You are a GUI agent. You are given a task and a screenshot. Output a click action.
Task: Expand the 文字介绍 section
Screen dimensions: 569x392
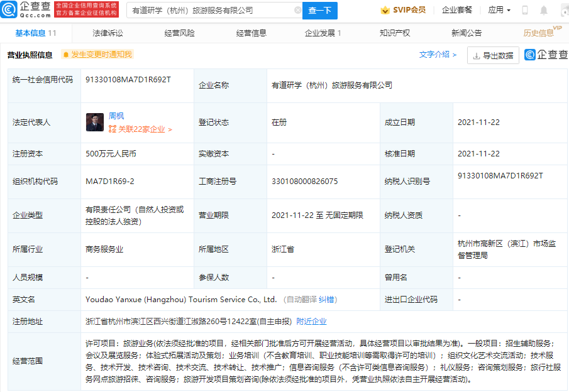point(438,55)
